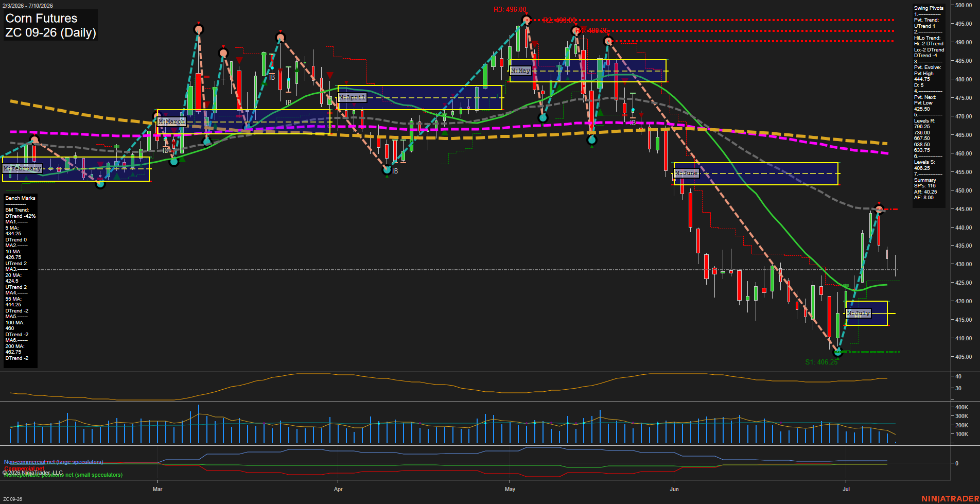Click the Jul label on time axis
Viewport: 980px width, 504px height.
click(x=846, y=489)
